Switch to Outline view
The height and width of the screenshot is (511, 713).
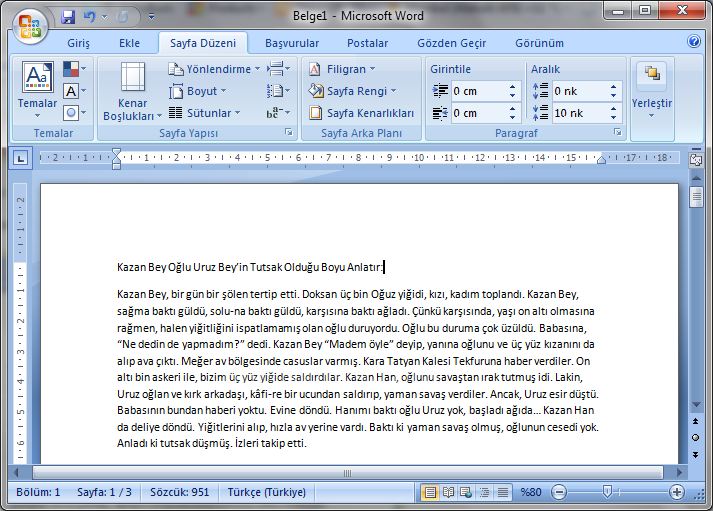[484, 492]
